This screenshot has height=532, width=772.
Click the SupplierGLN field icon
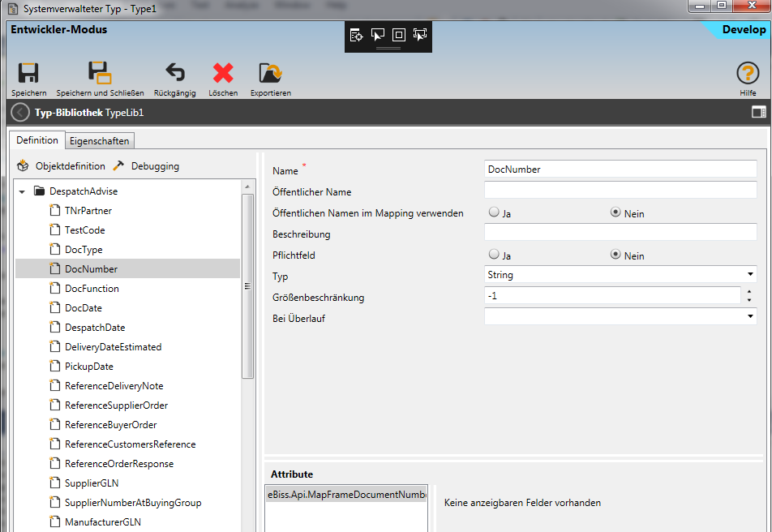coord(54,483)
